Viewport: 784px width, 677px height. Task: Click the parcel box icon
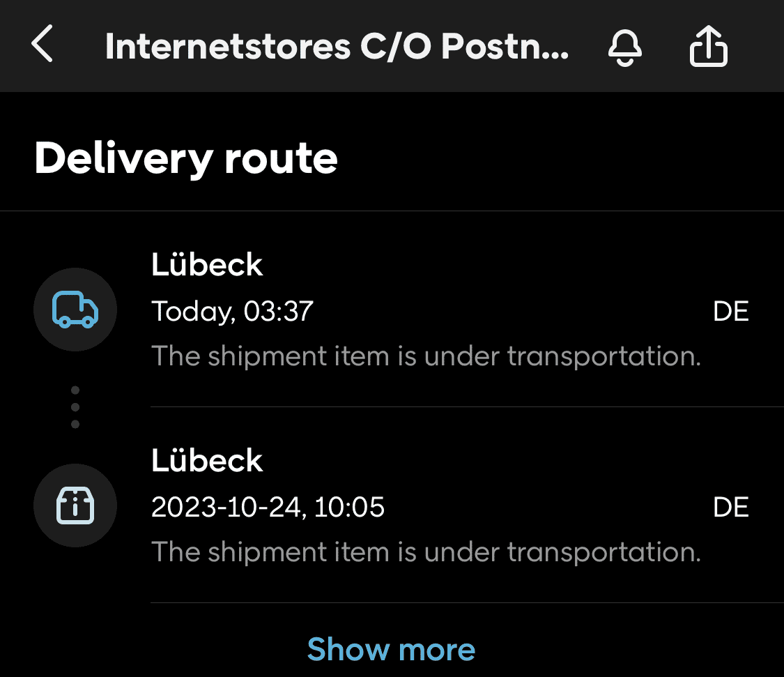(x=75, y=505)
